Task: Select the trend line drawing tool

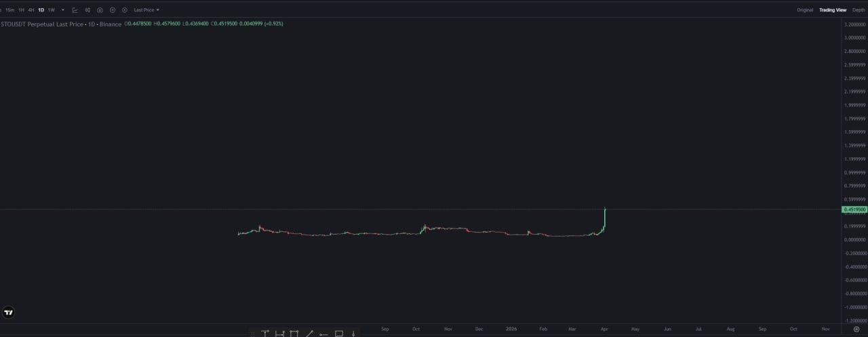Action: click(309, 333)
